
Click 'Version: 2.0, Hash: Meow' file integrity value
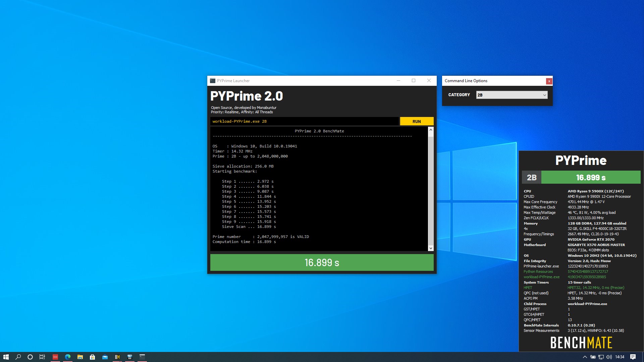589,261
